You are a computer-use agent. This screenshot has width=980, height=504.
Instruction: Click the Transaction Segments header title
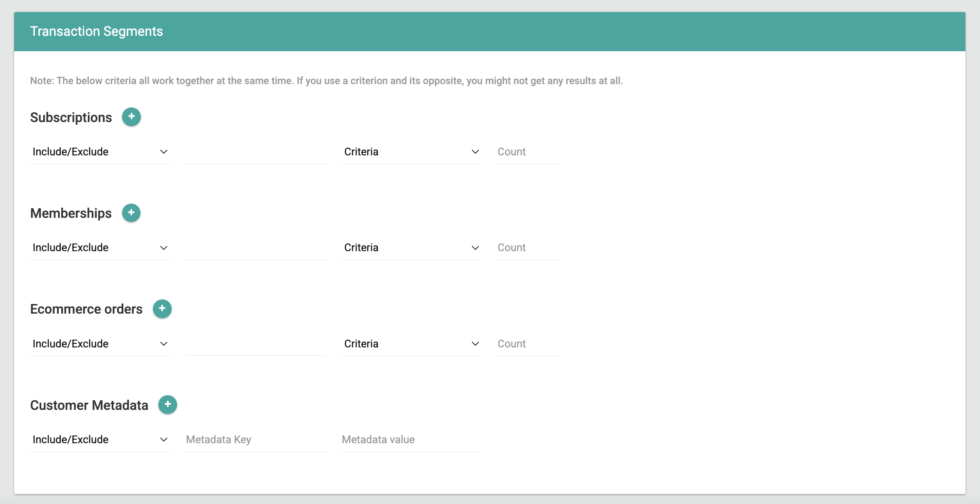pos(96,31)
